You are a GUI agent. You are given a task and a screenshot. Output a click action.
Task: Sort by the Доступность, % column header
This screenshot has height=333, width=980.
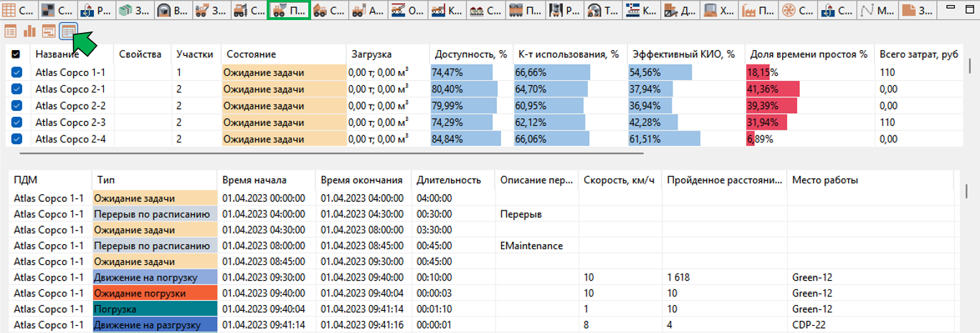tap(471, 54)
